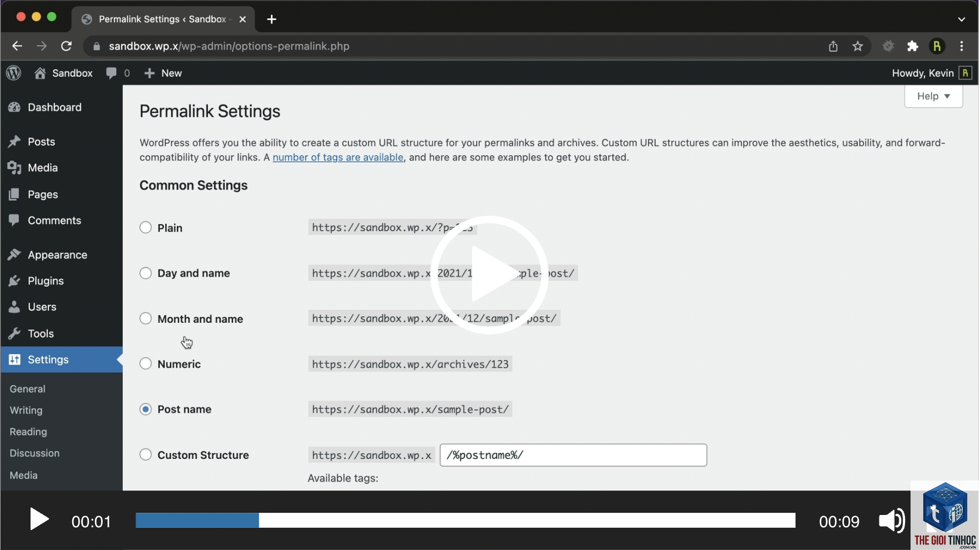The width and height of the screenshot is (980, 550).
Task: Click the Plugins plug icon
Action: (x=14, y=281)
